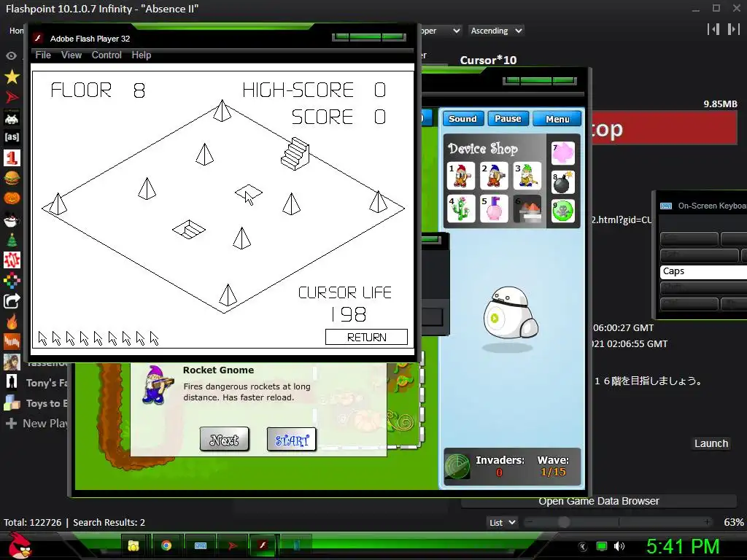747x560 pixels.
Task: Toggle Pause in the gnome game
Action: click(508, 119)
